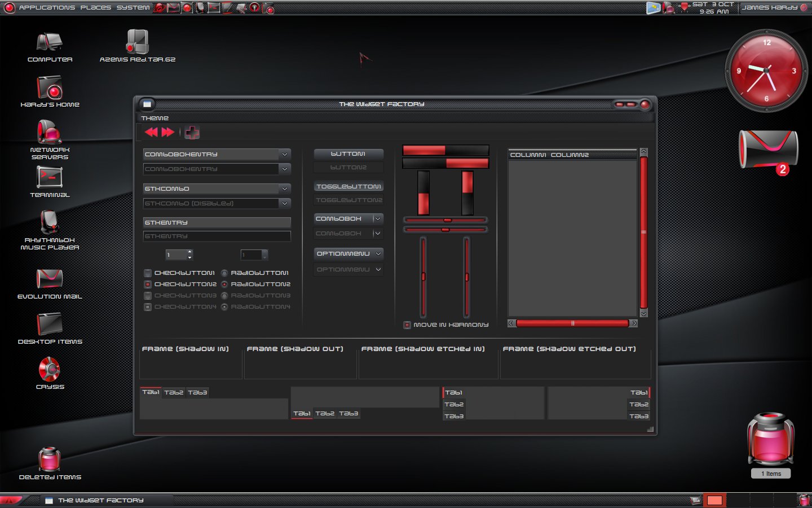Open the Desktop Items folder icon
This screenshot has width=812, height=508.
point(50,324)
